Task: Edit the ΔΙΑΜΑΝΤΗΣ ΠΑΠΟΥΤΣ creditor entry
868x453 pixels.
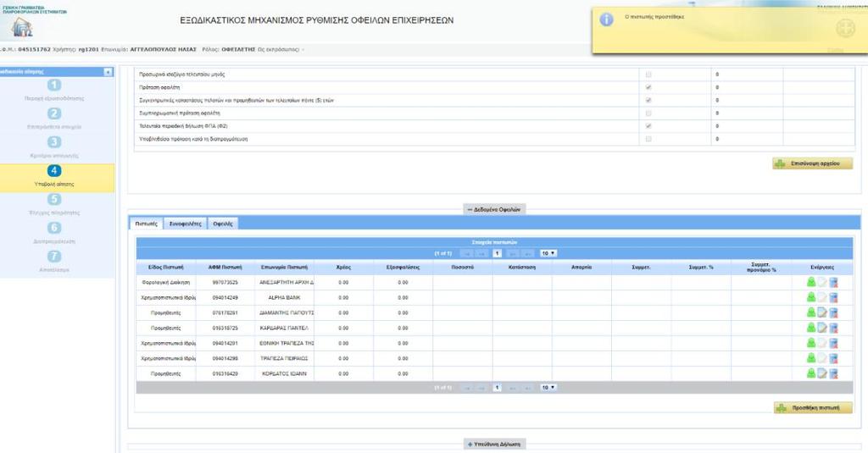Action: tap(822, 312)
